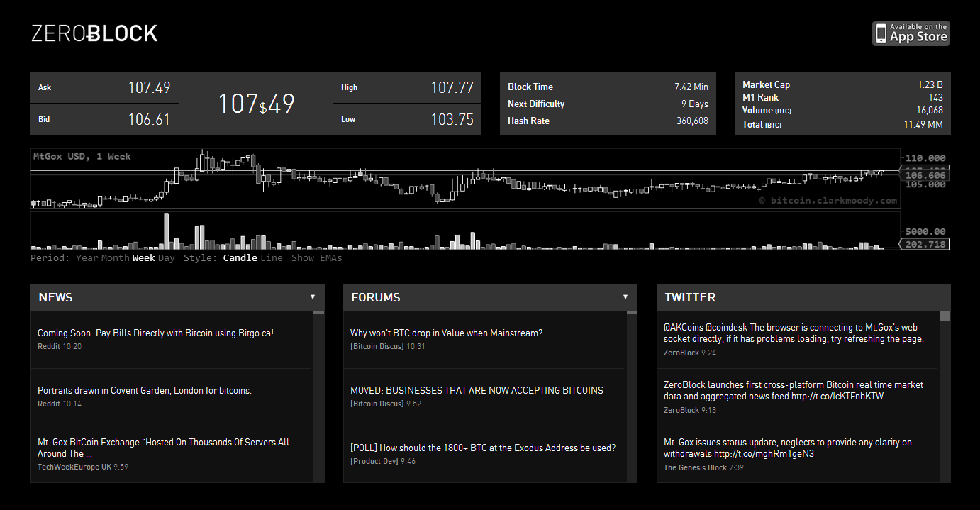Open the ZeroBlock cross-platform launch tweet
Screen dimensions: 980x510
[x=794, y=391]
